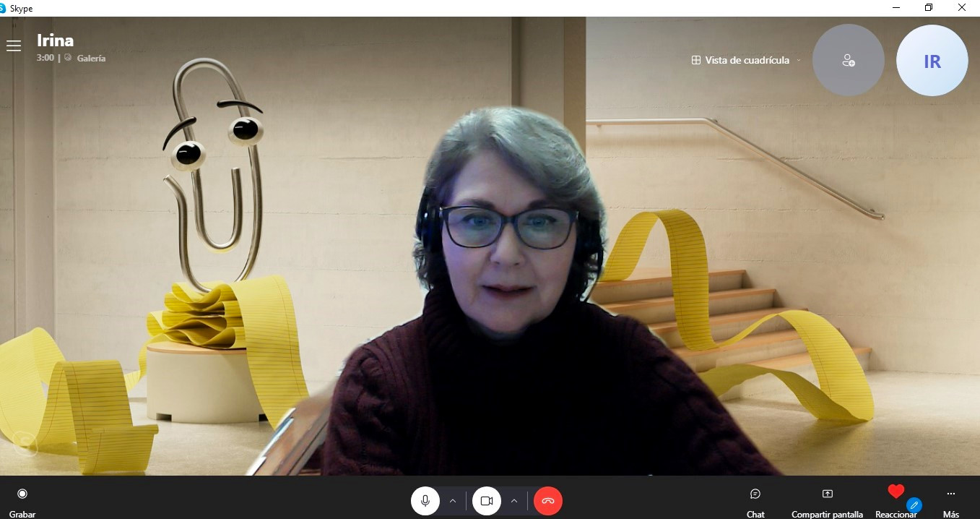Open Más three-dot options
Viewport: 980px width, 519px height.
pyautogui.click(x=951, y=502)
